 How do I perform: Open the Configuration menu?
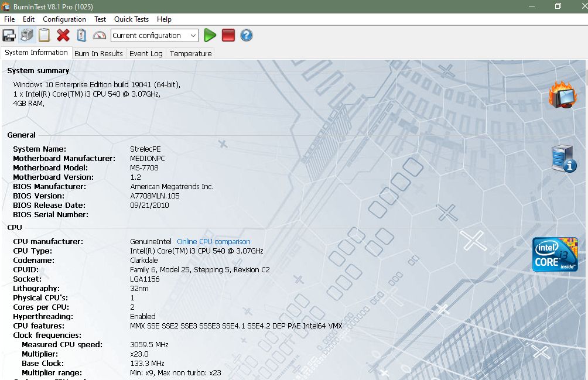click(x=64, y=19)
